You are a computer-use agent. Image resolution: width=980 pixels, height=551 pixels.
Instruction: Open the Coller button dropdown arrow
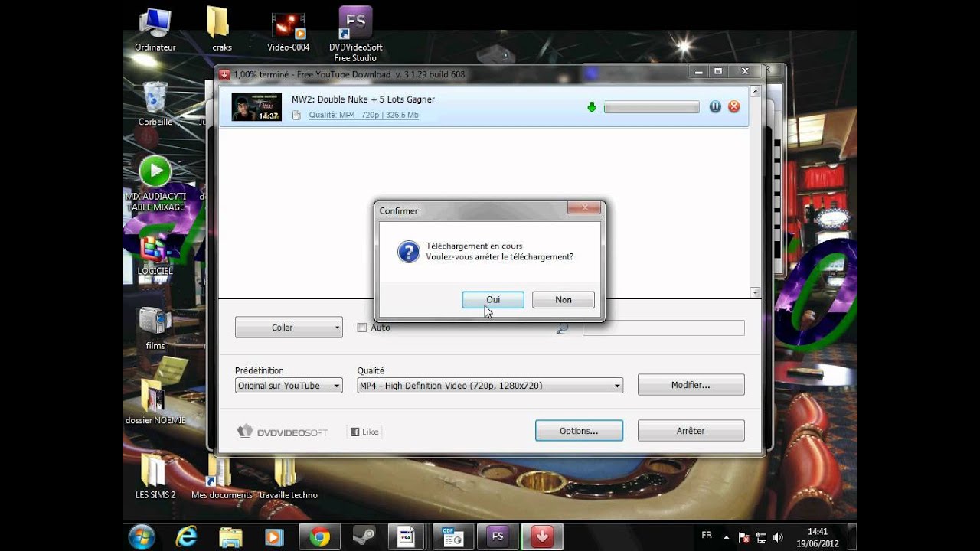pyautogui.click(x=337, y=328)
